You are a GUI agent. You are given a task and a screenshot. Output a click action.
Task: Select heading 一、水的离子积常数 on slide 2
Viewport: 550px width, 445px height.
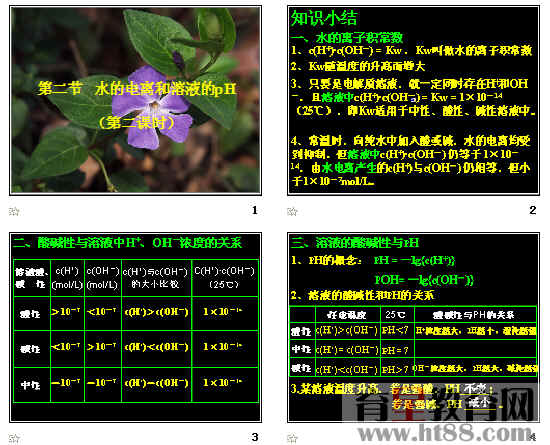click(x=347, y=38)
